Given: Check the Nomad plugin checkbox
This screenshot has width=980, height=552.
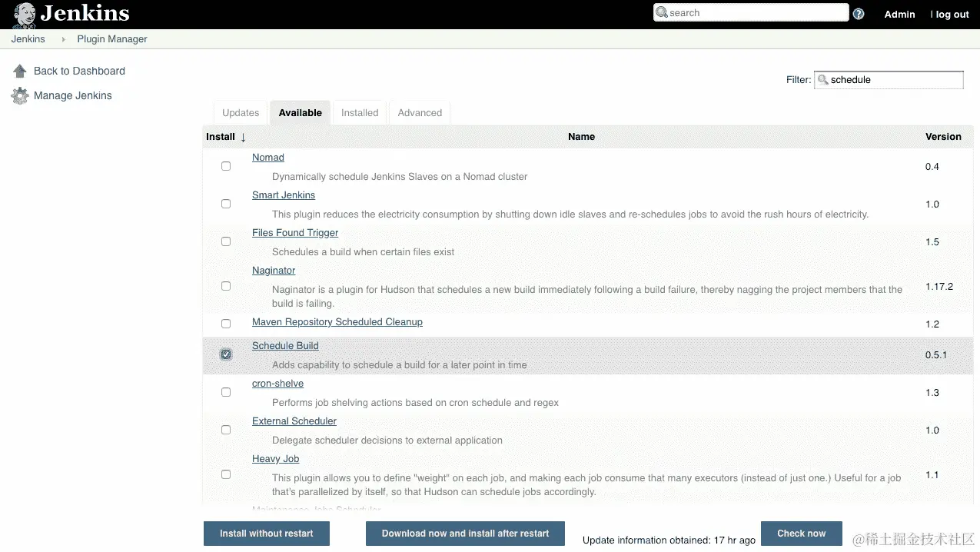Looking at the screenshot, I should [226, 166].
